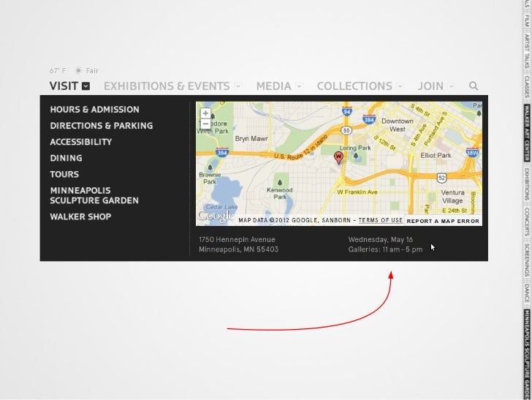This screenshot has height=400, width=532.
Task: Click Galleries: 11 am–5 pm hours text
Action: click(x=385, y=249)
